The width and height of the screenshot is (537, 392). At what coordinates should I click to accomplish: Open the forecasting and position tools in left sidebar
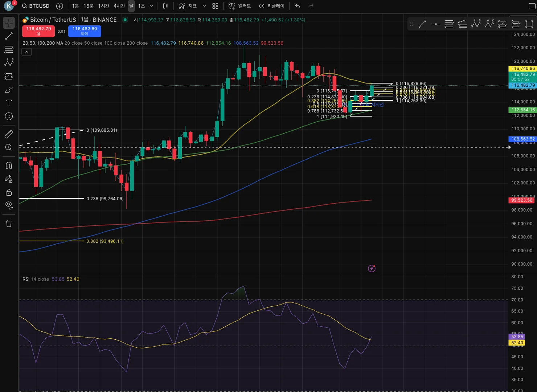point(9,76)
